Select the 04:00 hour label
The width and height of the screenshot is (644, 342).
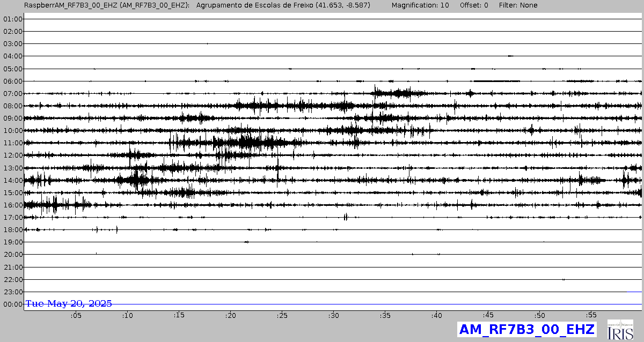[12, 56]
